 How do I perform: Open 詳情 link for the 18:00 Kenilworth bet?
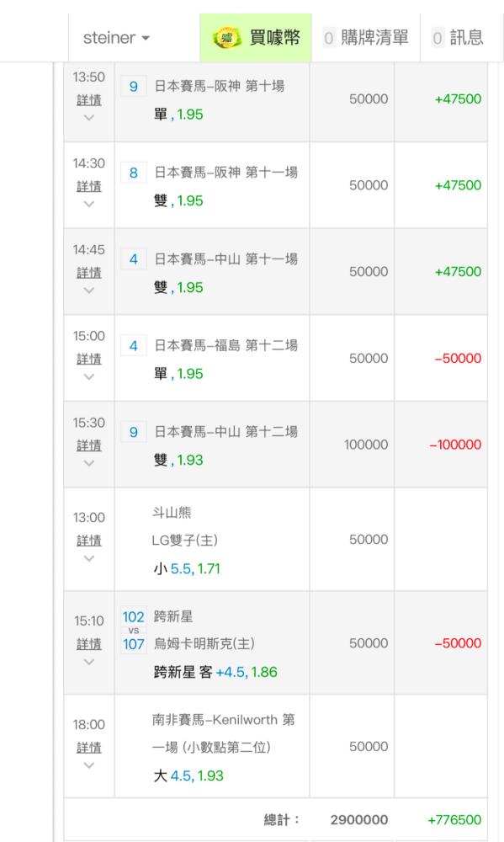pos(89,748)
